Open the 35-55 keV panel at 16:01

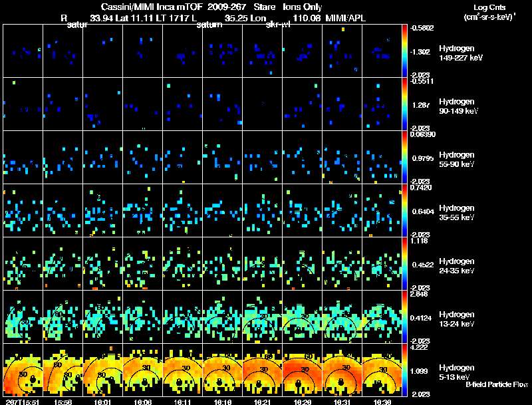coord(103,211)
